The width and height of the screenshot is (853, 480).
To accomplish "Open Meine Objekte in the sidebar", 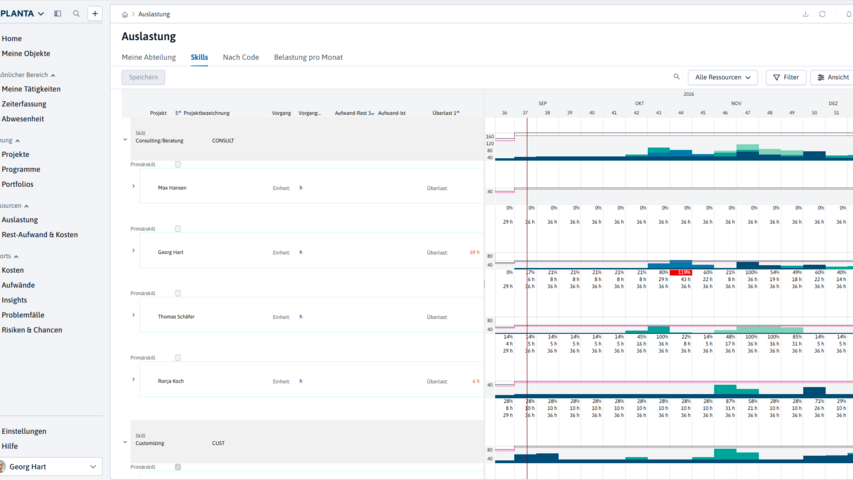I will (x=26, y=53).
